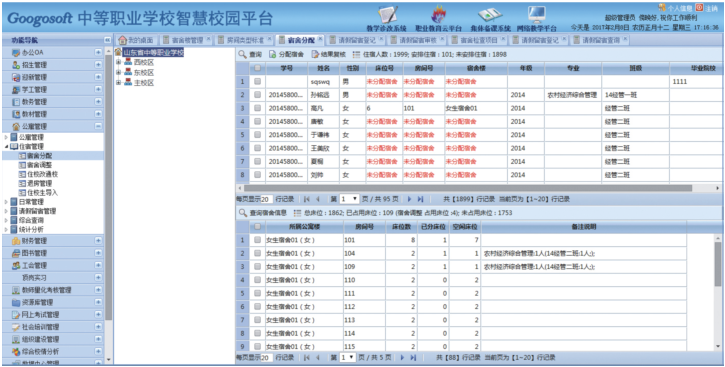Open 退房管理 in the navigation tree
This screenshot has width=725, height=367.
coord(39,184)
